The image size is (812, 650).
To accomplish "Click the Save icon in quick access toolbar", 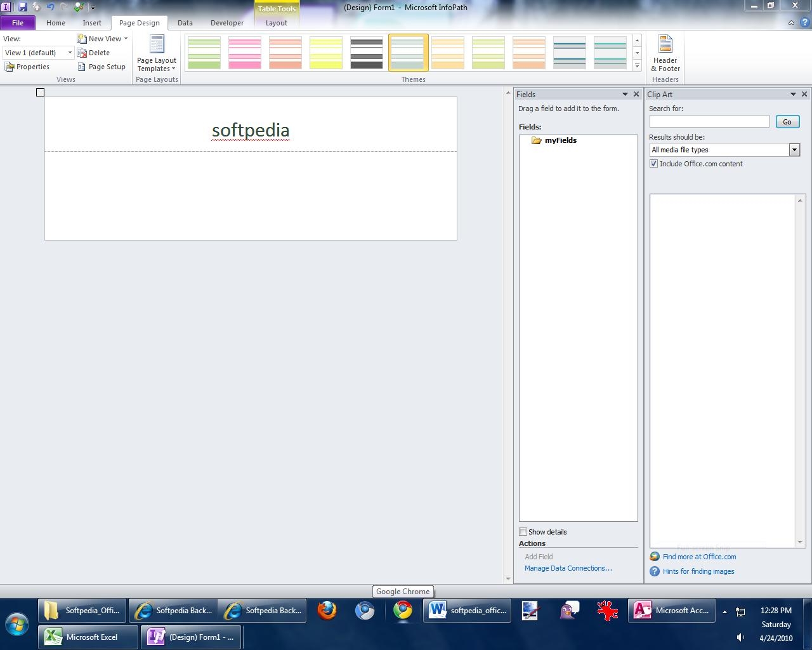I will (x=23, y=7).
